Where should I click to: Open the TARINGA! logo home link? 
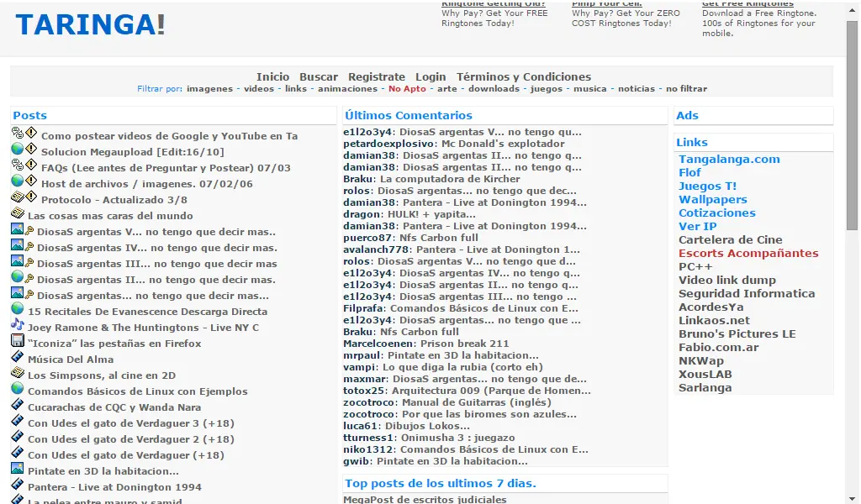[90, 24]
